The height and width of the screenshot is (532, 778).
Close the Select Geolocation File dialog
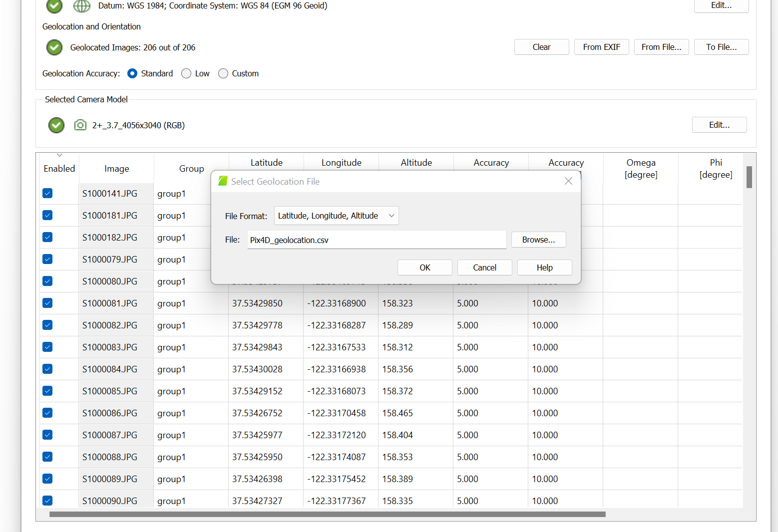pos(568,181)
